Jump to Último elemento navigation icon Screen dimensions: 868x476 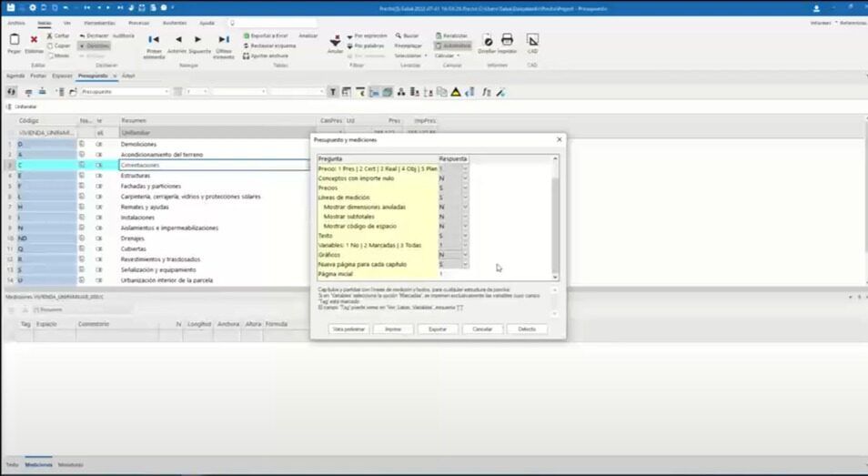224,41
